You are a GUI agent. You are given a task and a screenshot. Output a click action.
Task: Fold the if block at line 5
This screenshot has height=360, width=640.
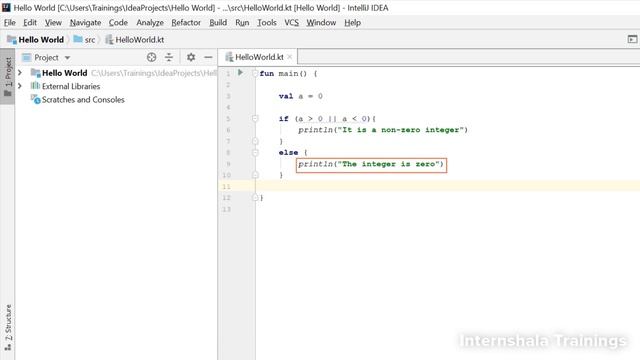tap(255, 118)
